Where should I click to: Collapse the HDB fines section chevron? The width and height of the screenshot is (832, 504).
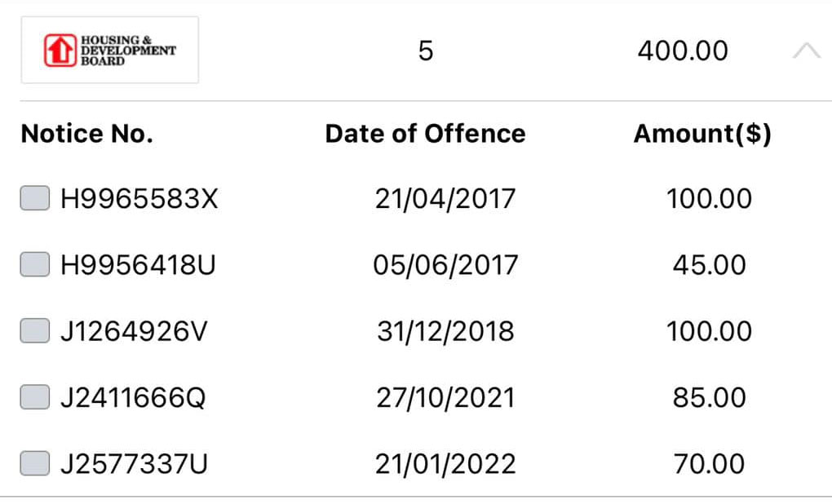807,51
